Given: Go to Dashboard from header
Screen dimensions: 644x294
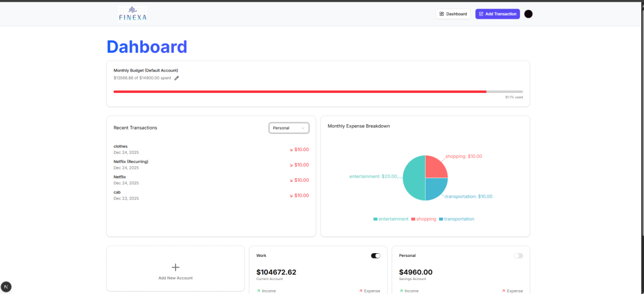Looking at the screenshot, I should coord(453,14).
